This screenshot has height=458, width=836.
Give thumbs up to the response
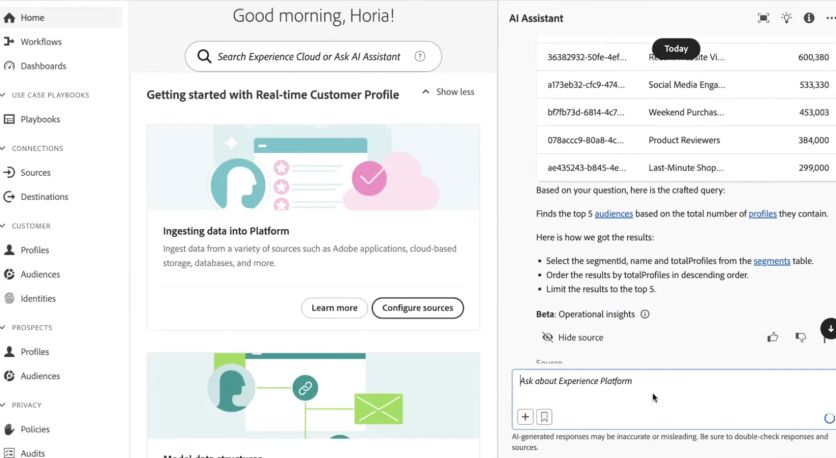tap(773, 337)
